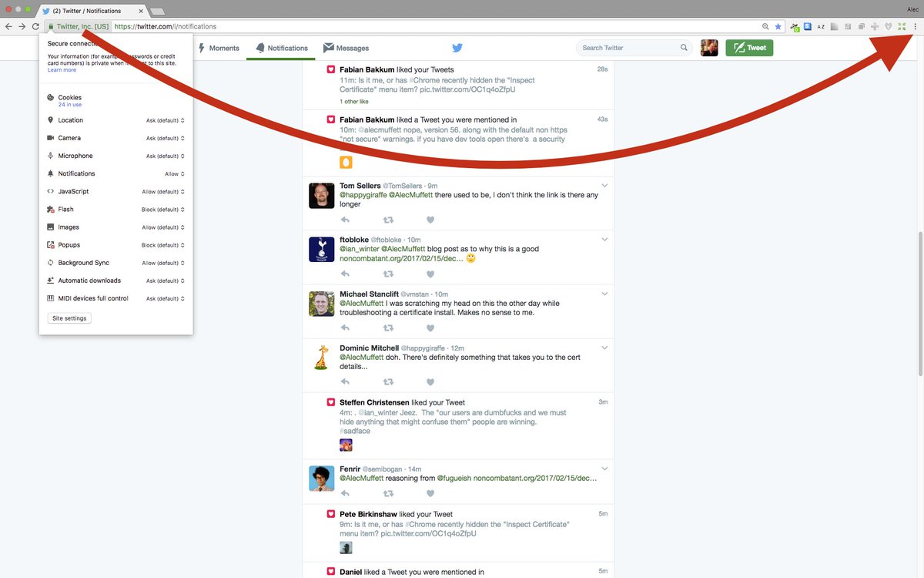924x578 pixels.
Task: Open noncombatant.org link in ftobloke's tweet
Action: pyautogui.click(x=401, y=258)
